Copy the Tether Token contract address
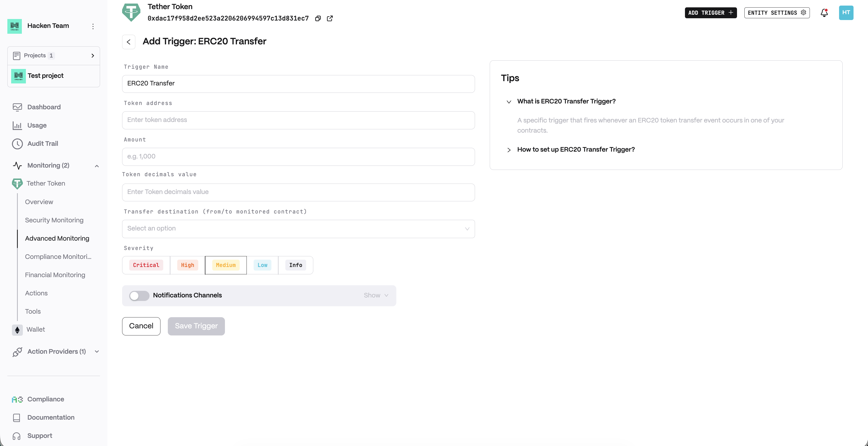Image resolution: width=868 pixels, height=446 pixels. (318, 19)
